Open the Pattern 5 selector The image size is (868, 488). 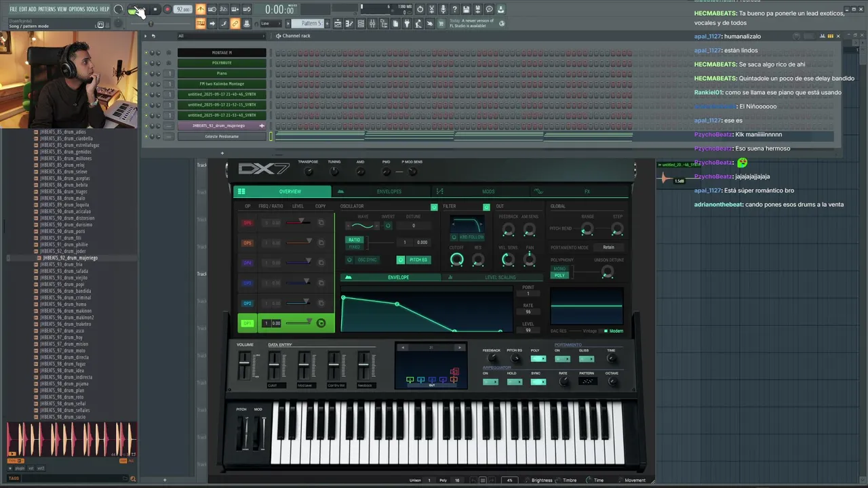(x=307, y=23)
